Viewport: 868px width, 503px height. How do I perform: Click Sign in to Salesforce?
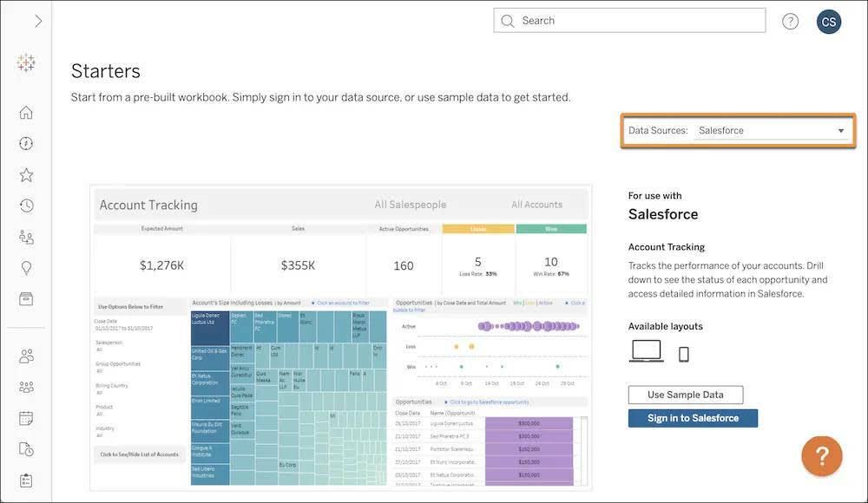(x=693, y=416)
